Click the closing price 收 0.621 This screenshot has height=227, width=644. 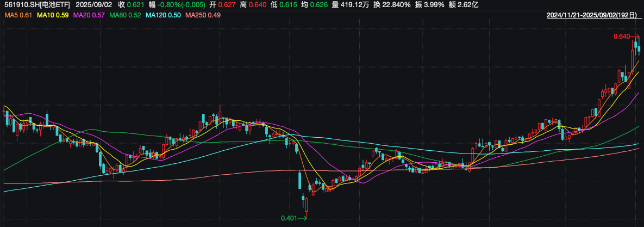click(131, 5)
